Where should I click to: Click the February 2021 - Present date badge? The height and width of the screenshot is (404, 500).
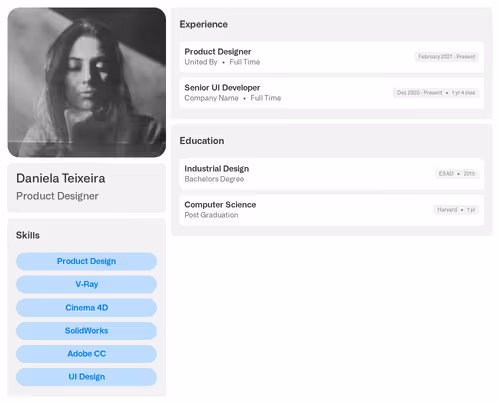point(446,57)
